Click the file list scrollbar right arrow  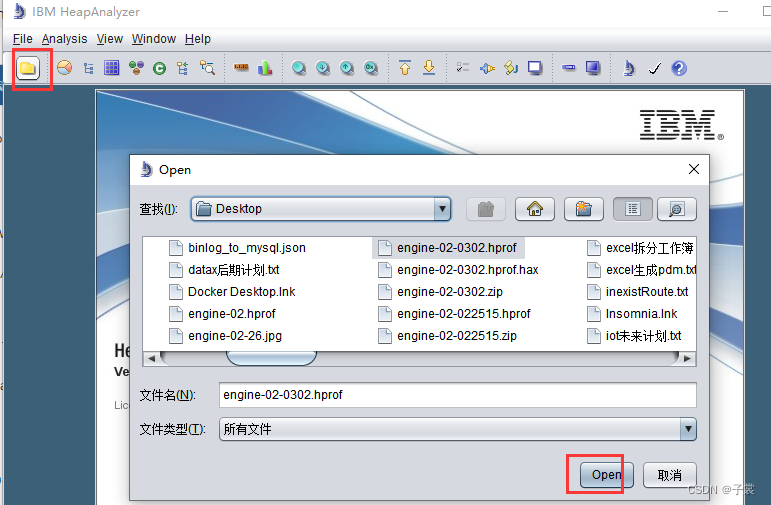(x=687, y=358)
